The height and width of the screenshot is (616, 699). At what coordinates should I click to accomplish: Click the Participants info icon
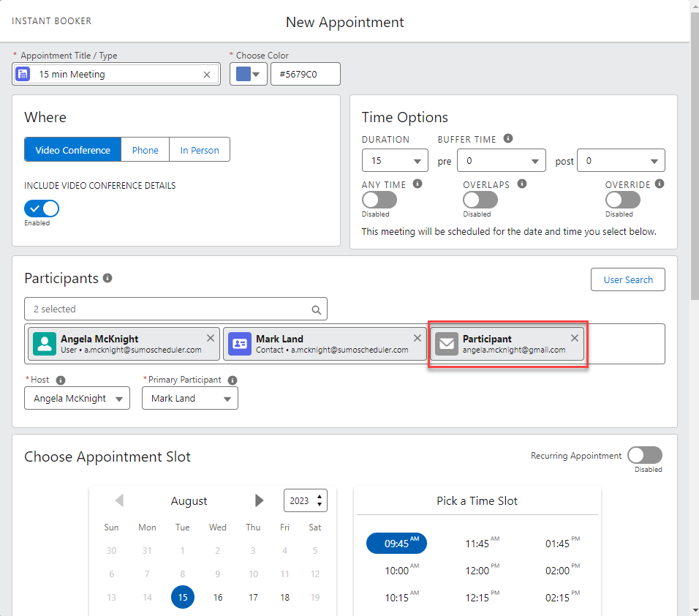[107, 278]
